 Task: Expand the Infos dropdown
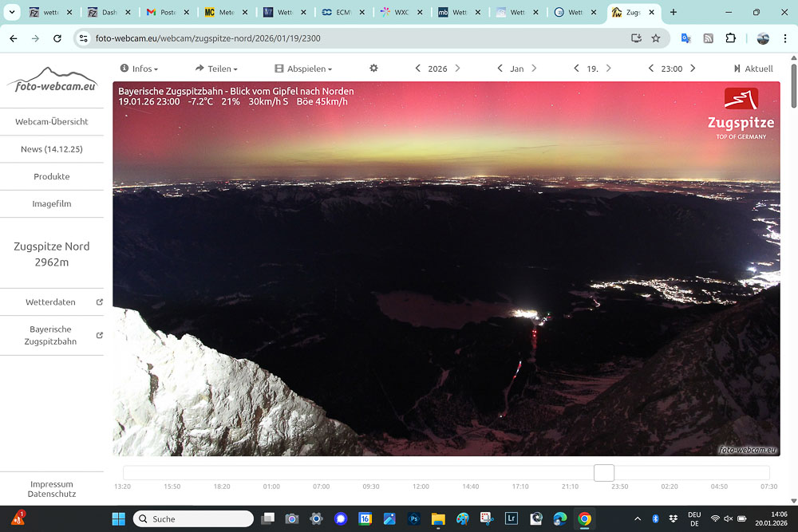pyautogui.click(x=139, y=69)
